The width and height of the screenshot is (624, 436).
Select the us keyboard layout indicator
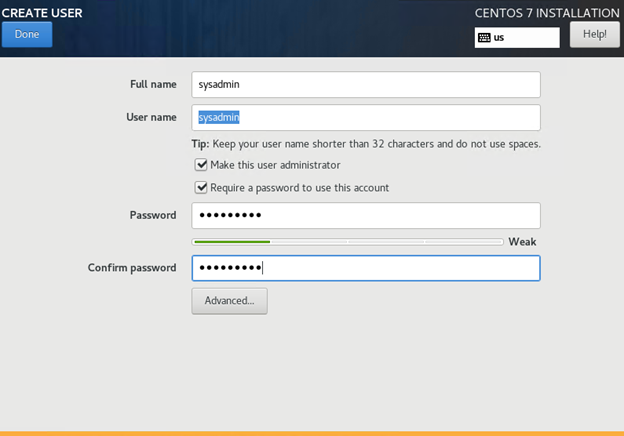(517, 38)
